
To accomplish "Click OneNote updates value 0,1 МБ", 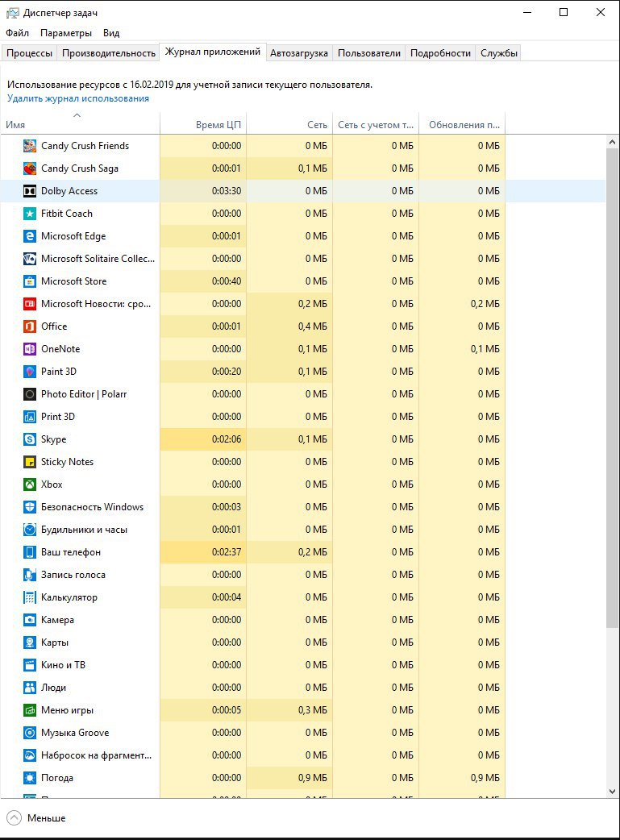I will tap(485, 349).
